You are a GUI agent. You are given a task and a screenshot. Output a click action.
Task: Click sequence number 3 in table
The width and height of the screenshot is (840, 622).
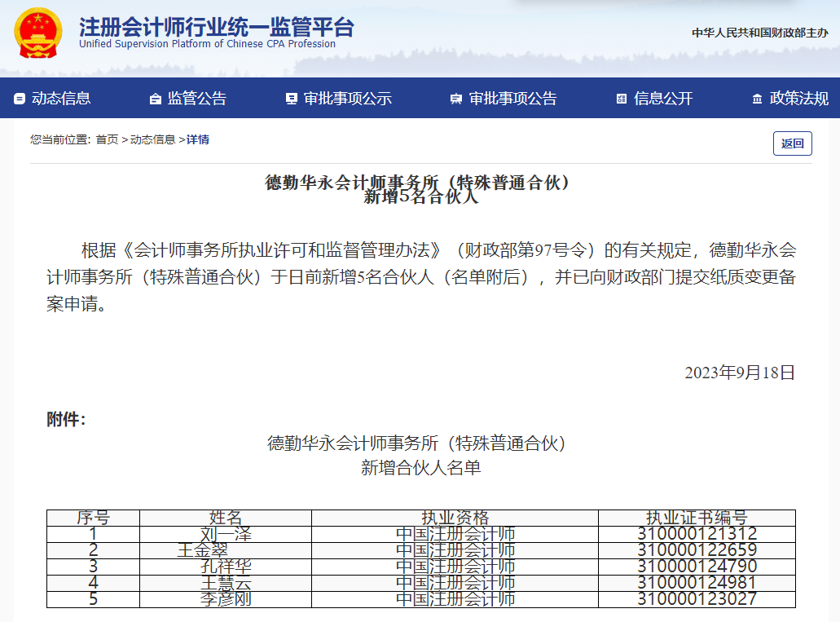93,567
